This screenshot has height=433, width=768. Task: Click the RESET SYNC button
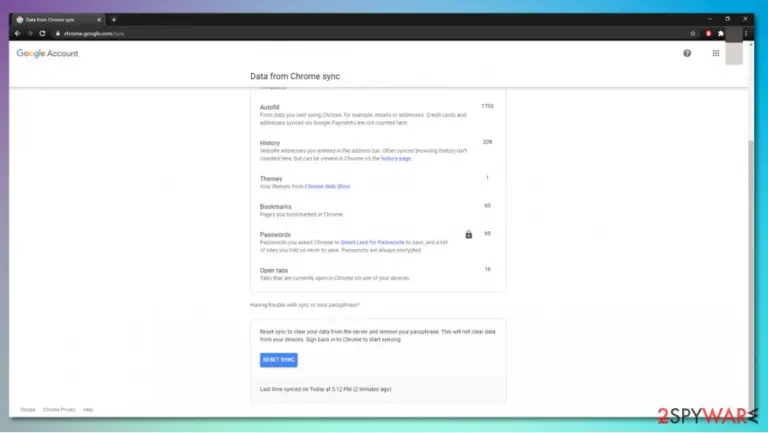pos(278,360)
